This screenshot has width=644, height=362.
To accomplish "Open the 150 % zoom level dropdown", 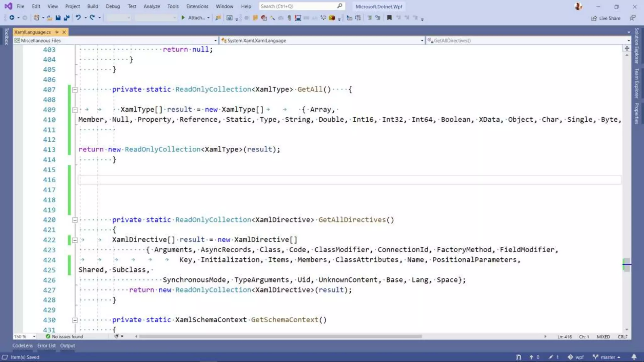I will pos(34,337).
